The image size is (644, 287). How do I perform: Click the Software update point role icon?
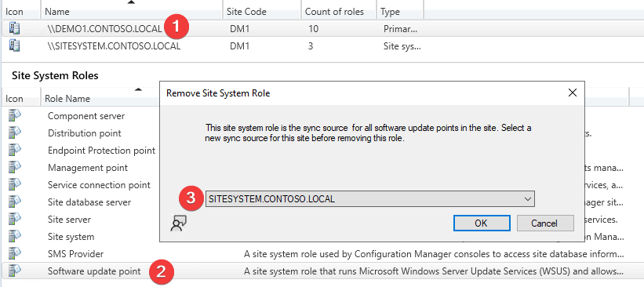coord(14,271)
